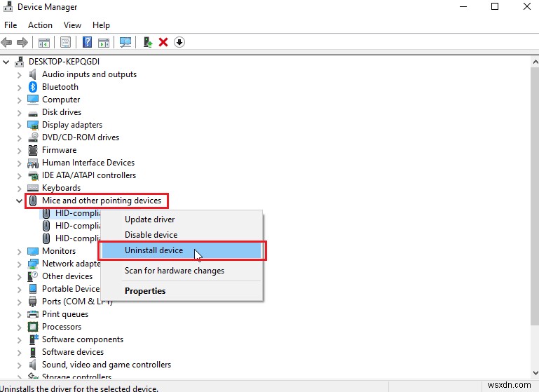Image resolution: width=539 pixels, height=392 pixels.
Task: Select the Software components row
Action: coord(83,339)
